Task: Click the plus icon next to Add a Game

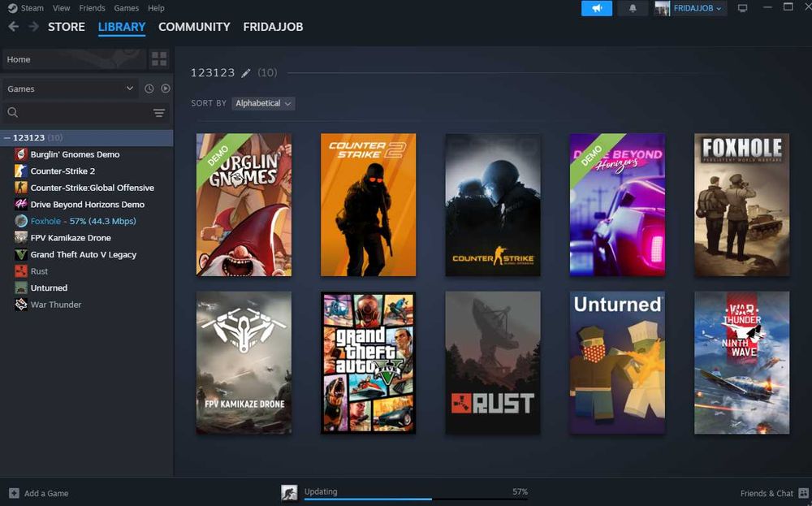Action: [14, 493]
